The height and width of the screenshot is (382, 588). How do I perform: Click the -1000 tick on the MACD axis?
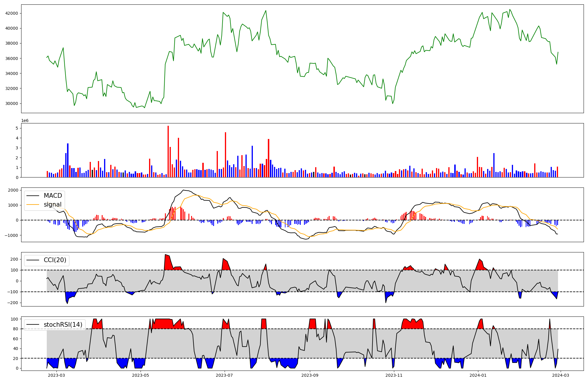pos(12,235)
